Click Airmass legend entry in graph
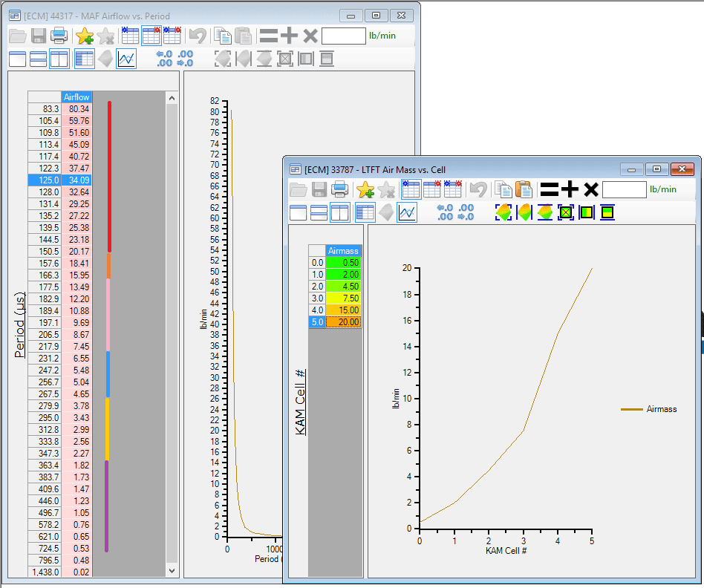This screenshot has height=588, width=704. click(649, 409)
